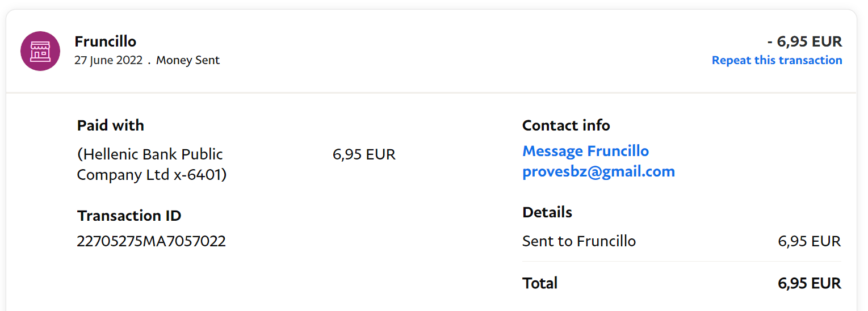The image size is (868, 311).
Task: Click the provesbz@gmail.com email link
Action: (x=598, y=171)
